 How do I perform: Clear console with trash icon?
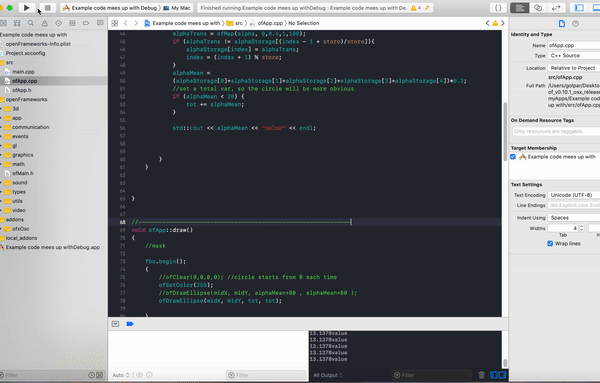coord(482,375)
